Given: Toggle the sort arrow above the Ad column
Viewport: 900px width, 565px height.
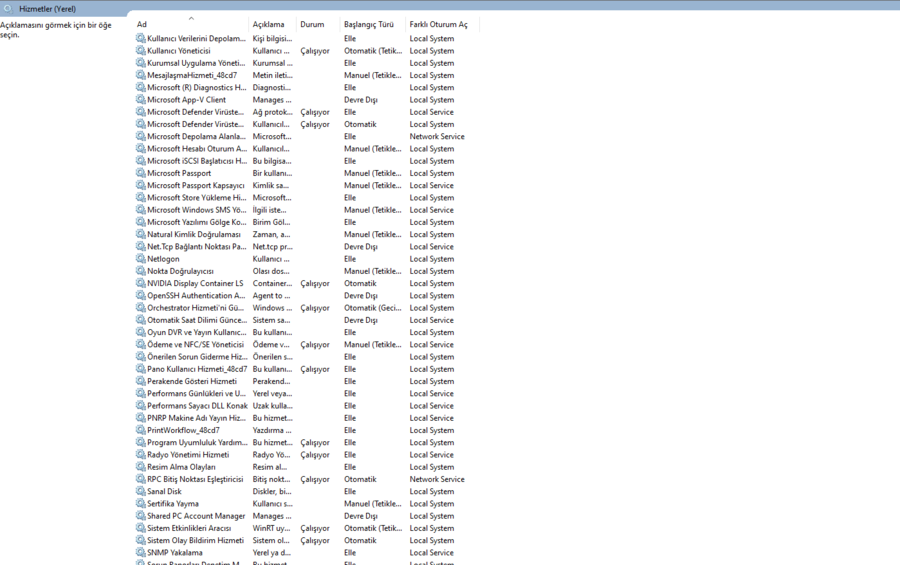Looking at the screenshot, I should [x=191, y=18].
